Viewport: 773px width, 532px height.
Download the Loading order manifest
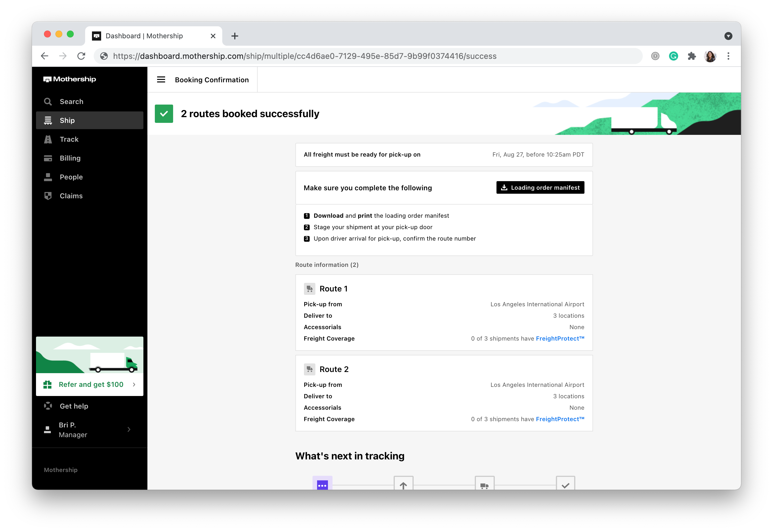pyautogui.click(x=540, y=187)
